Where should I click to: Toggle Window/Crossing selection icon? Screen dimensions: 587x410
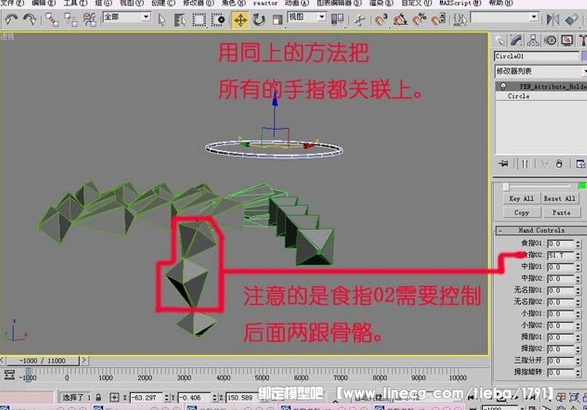pyautogui.click(x=218, y=20)
